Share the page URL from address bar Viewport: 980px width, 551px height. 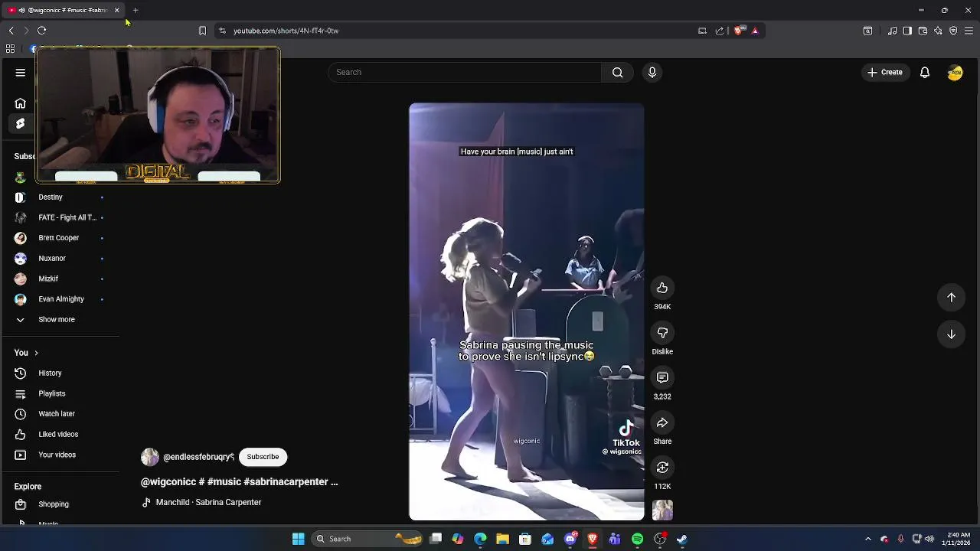720,31
